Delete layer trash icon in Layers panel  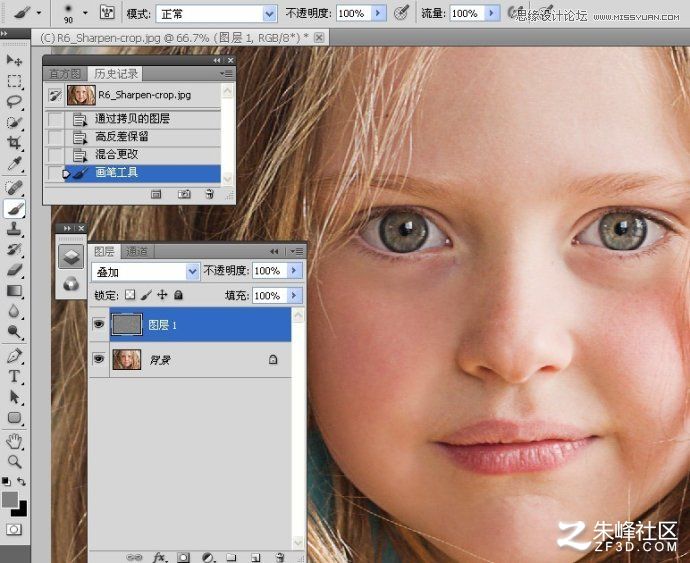pos(279,557)
